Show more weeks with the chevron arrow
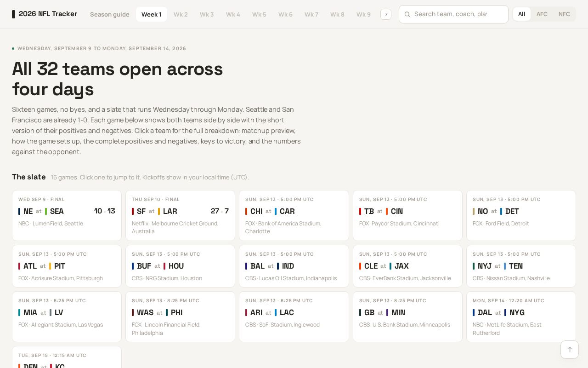 click(386, 14)
